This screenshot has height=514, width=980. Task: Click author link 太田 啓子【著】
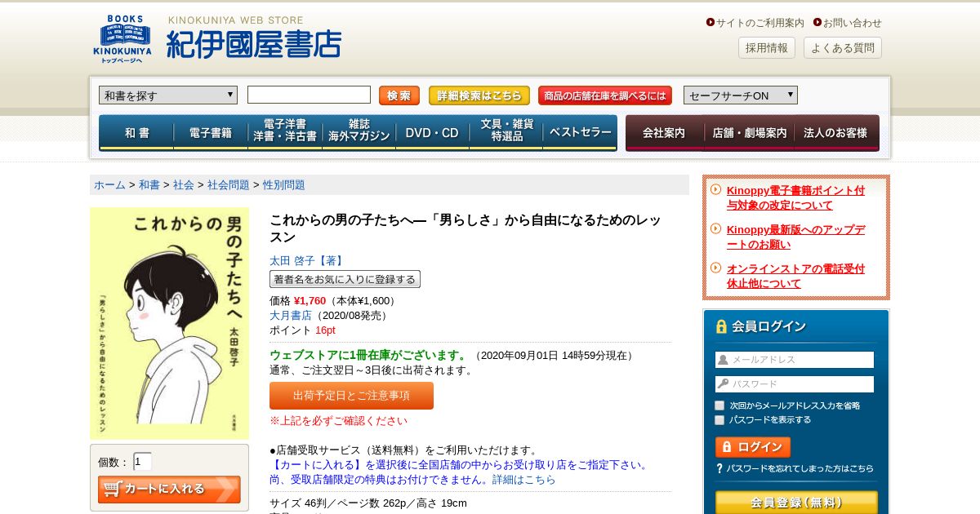(307, 260)
